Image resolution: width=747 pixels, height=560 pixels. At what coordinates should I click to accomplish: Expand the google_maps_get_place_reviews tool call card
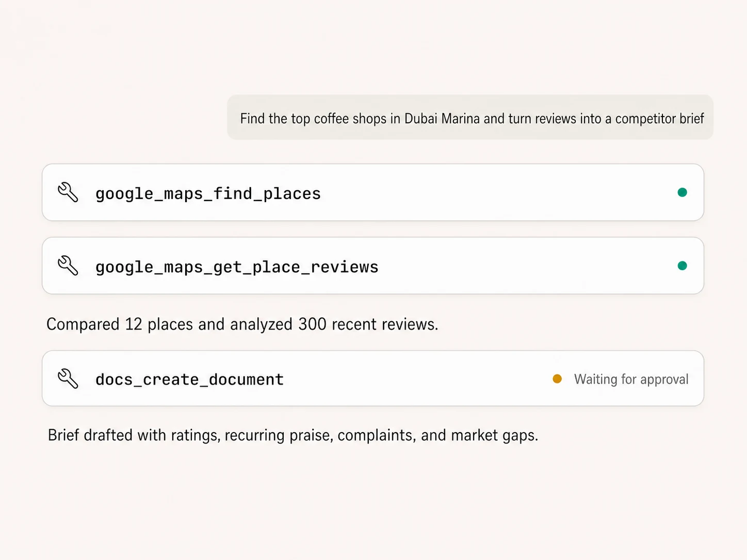tap(373, 266)
